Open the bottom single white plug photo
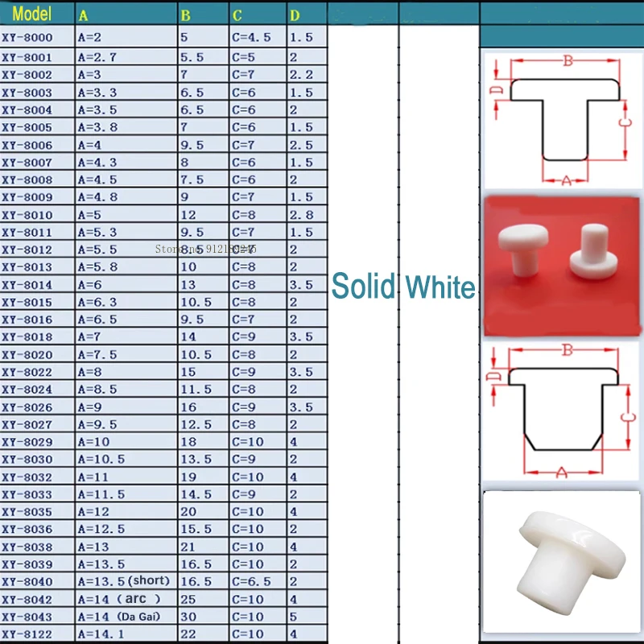Viewport: 644px width, 644px height. pyautogui.click(x=561, y=562)
